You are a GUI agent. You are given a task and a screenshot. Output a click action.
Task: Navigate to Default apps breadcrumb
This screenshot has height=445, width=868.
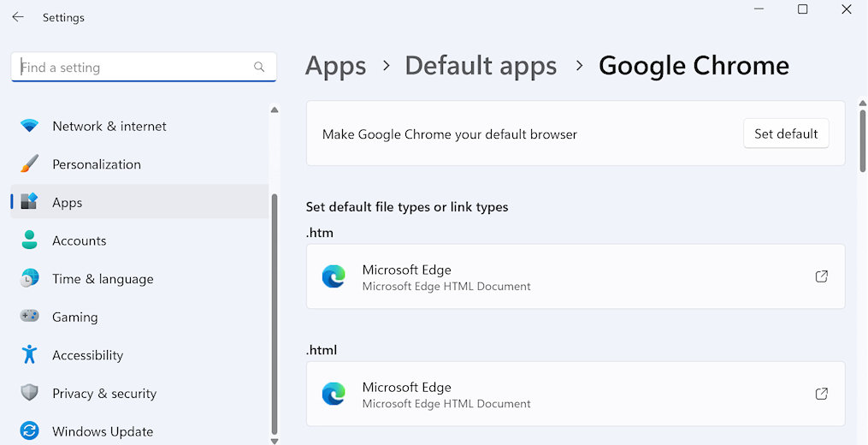pos(481,66)
